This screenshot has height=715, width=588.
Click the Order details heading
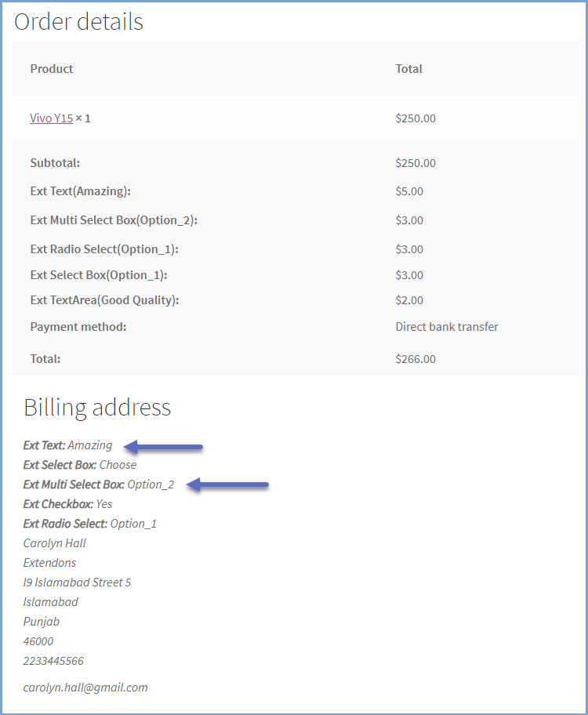pyautogui.click(x=78, y=22)
